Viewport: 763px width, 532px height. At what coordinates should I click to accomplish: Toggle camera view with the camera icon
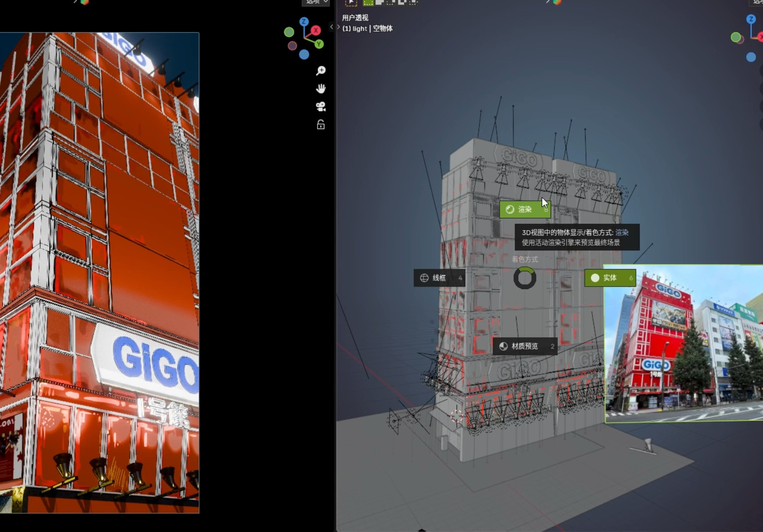tap(321, 106)
